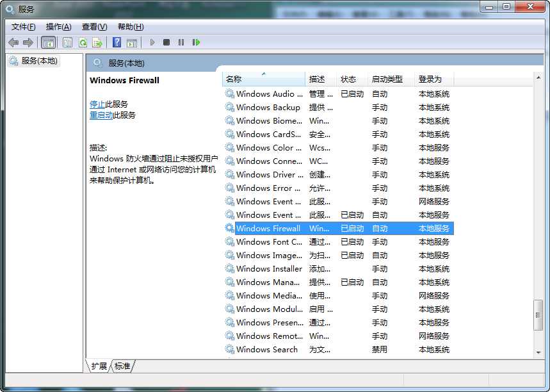Click the gear icon of Windows Color
Image resolution: width=550 pixels, height=392 pixels.
(x=230, y=147)
